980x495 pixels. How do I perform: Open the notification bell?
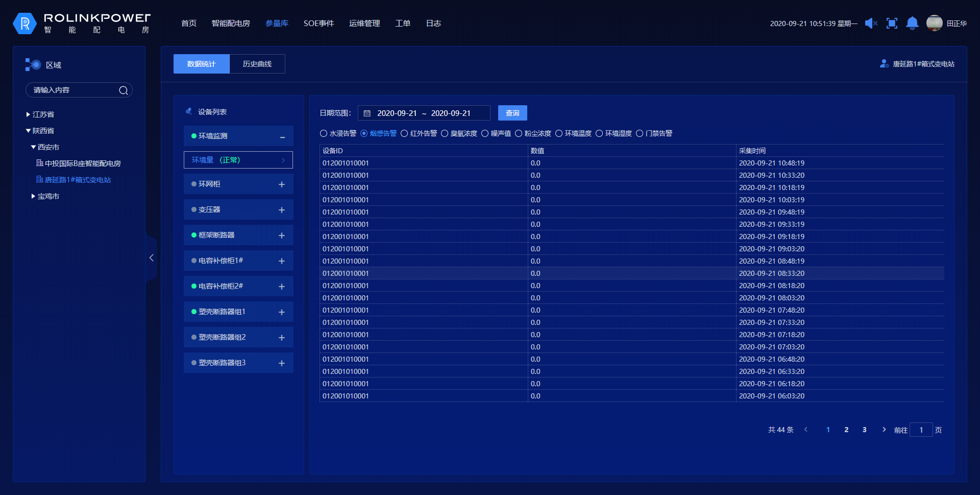(912, 23)
